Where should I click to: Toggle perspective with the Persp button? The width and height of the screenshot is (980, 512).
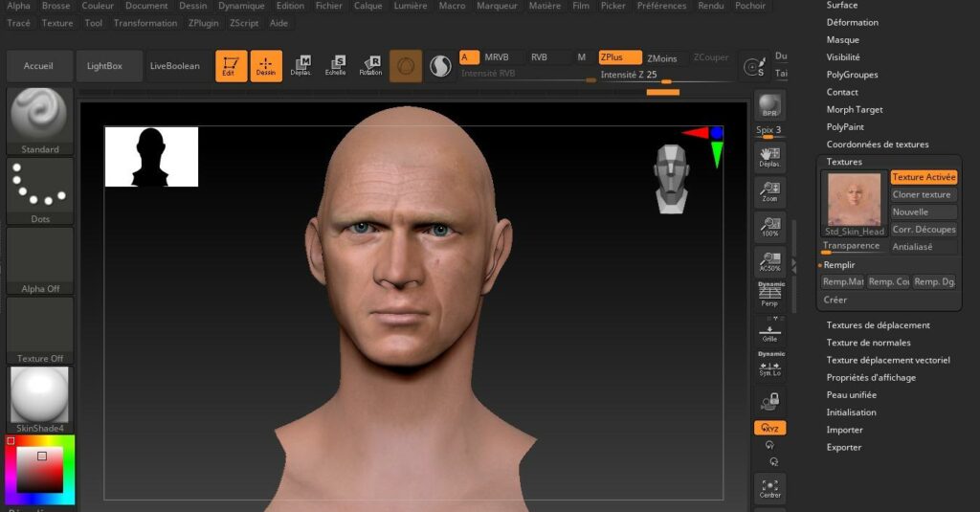point(769,296)
